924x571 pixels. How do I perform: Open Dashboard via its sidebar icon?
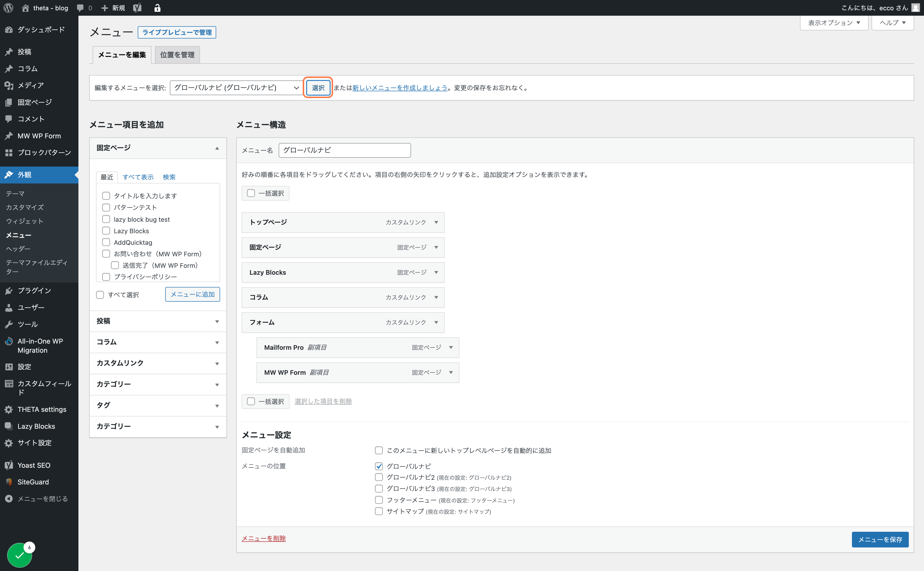point(9,29)
